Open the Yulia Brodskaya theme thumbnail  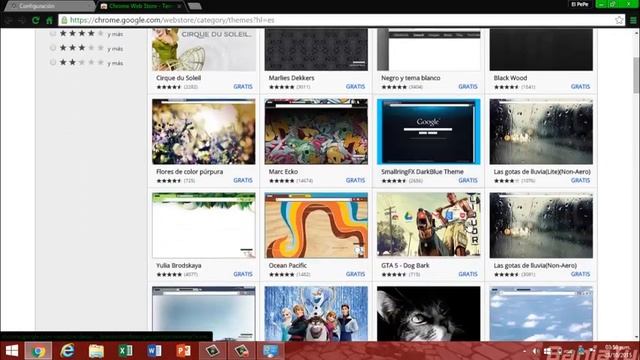(x=204, y=225)
